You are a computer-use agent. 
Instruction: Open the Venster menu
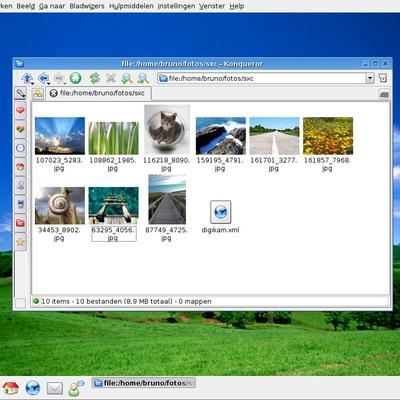[212, 6]
